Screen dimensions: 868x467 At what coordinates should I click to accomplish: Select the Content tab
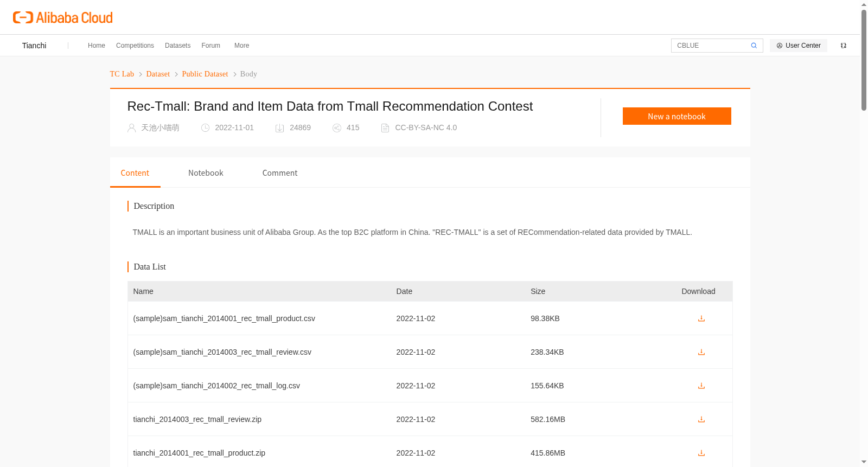[x=135, y=173]
